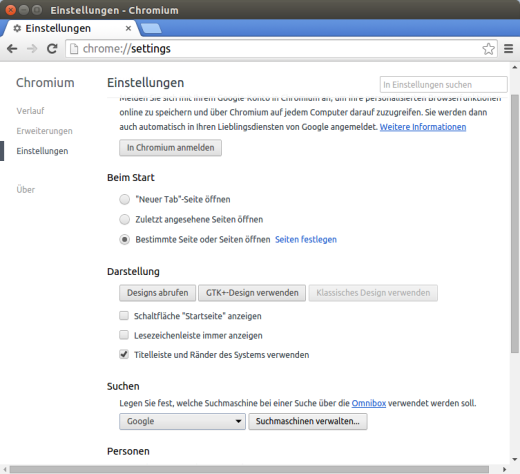Click the horizontal scrollbar right arrow
Screen dimensions: 520x474
tap(505, 469)
